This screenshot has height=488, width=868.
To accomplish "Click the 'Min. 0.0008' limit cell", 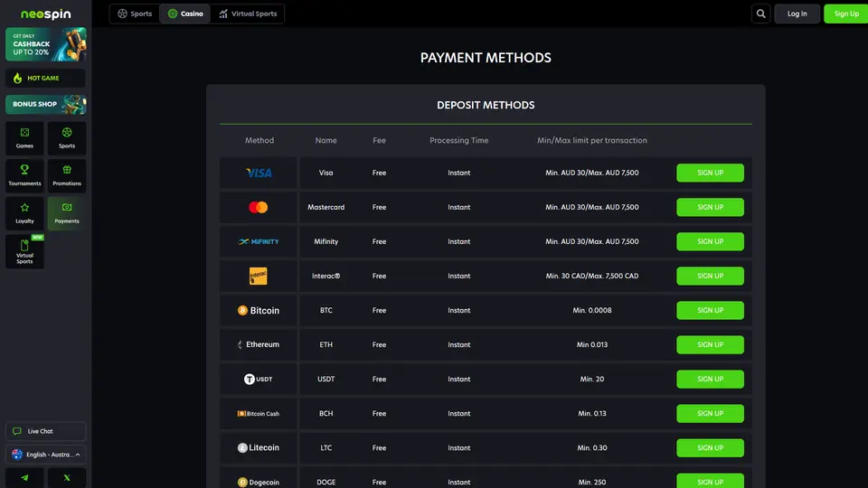I will coord(591,310).
